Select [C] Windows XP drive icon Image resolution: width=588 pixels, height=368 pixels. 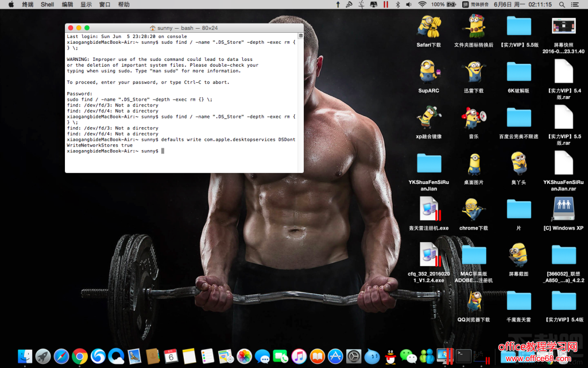tap(564, 209)
